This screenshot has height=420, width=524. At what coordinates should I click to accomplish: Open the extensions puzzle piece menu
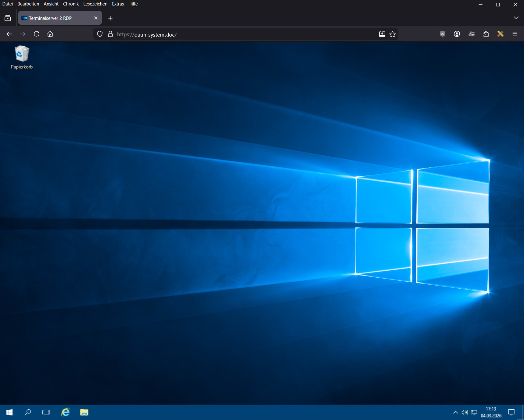click(486, 34)
